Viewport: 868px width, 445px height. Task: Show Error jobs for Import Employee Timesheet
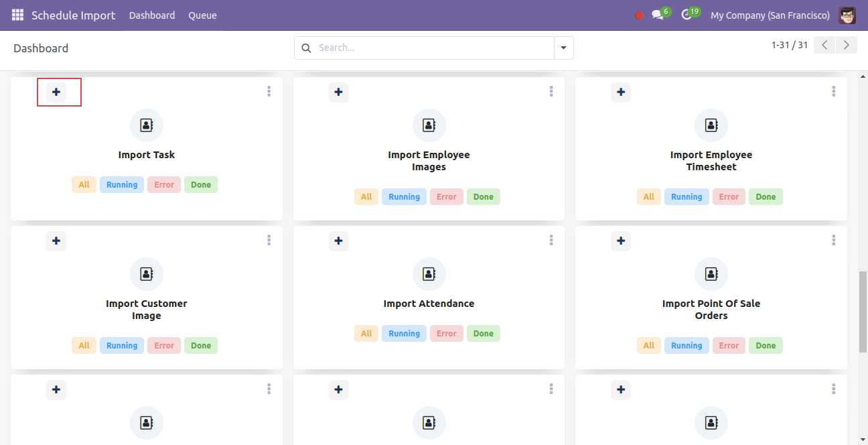(729, 197)
